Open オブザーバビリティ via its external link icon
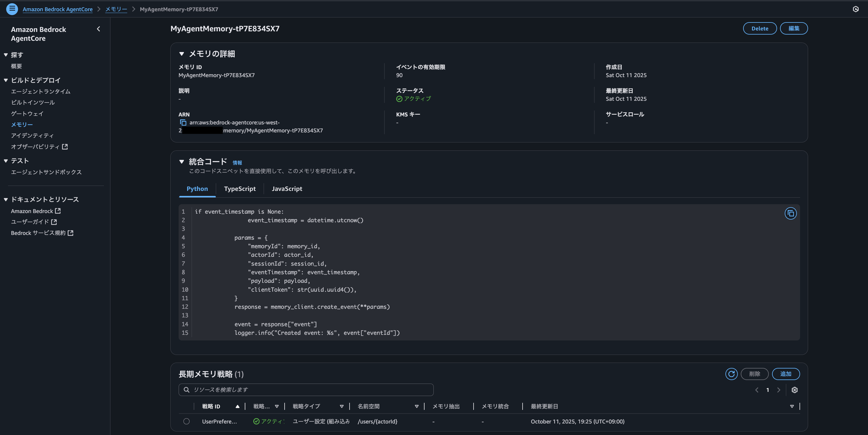 (x=65, y=146)
